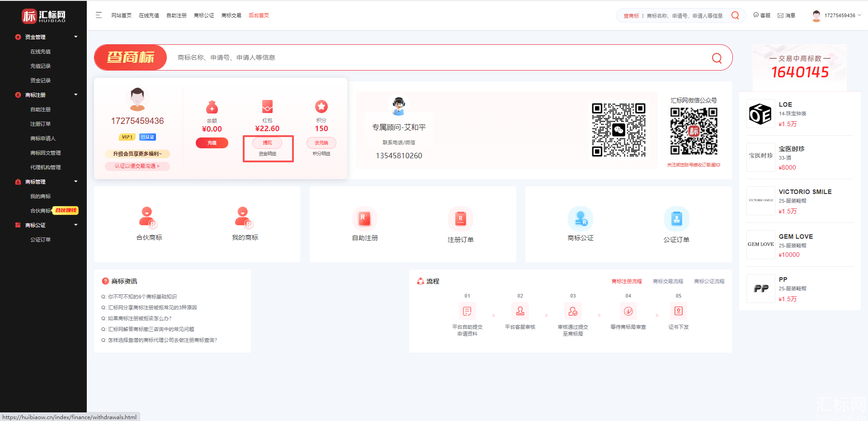
Task: Open 商标交易 in top navigation
Action: 231,15
